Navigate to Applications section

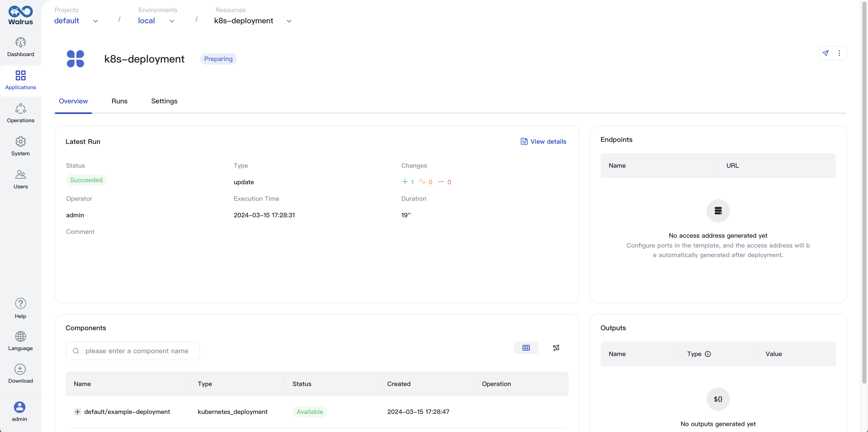(x=20, y=81)
